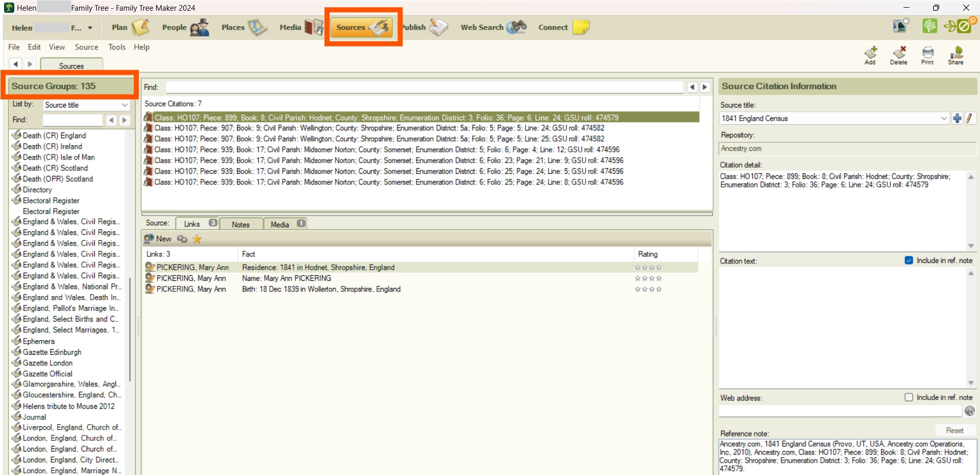Open the Helen family tree dropdown arrow

(x=90, y=28)
